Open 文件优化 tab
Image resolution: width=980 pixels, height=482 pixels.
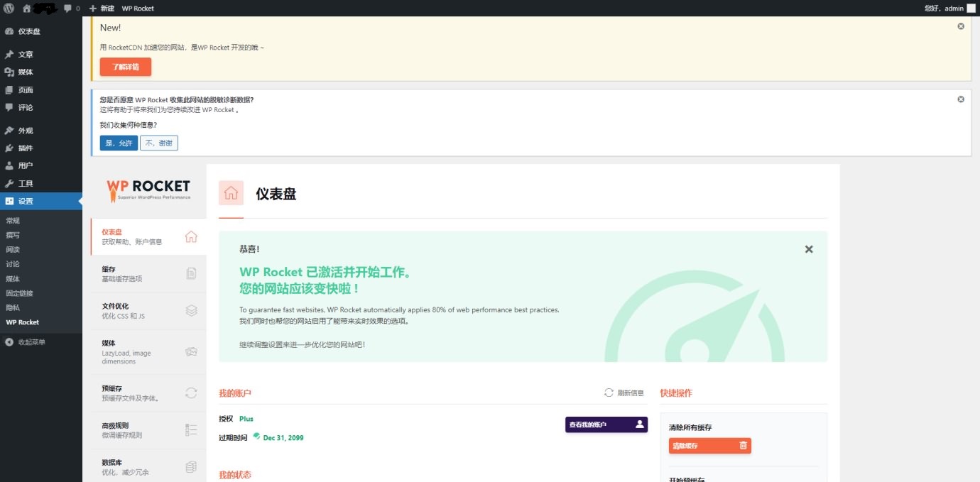148,311
